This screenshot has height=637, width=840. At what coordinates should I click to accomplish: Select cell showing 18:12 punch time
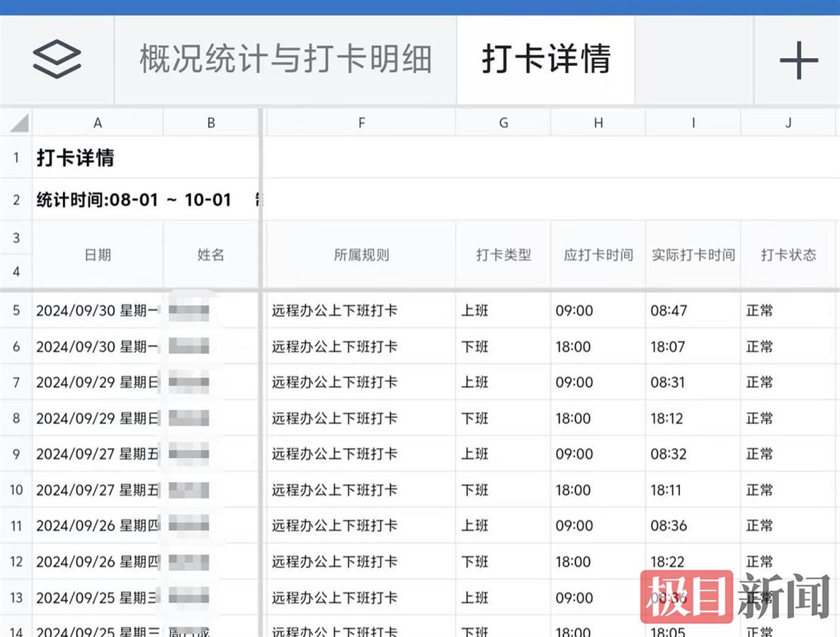point(667,418)
